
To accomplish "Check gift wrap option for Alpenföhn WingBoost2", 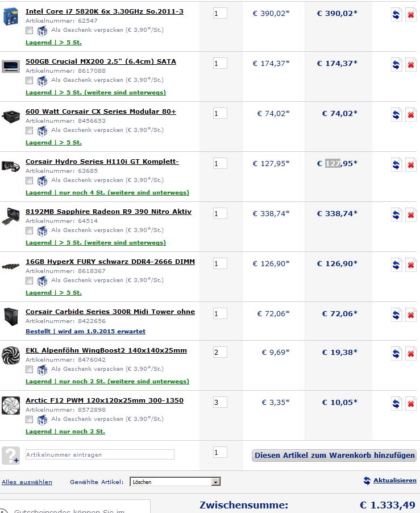I will pyautogui.click(x=30, y=370).
